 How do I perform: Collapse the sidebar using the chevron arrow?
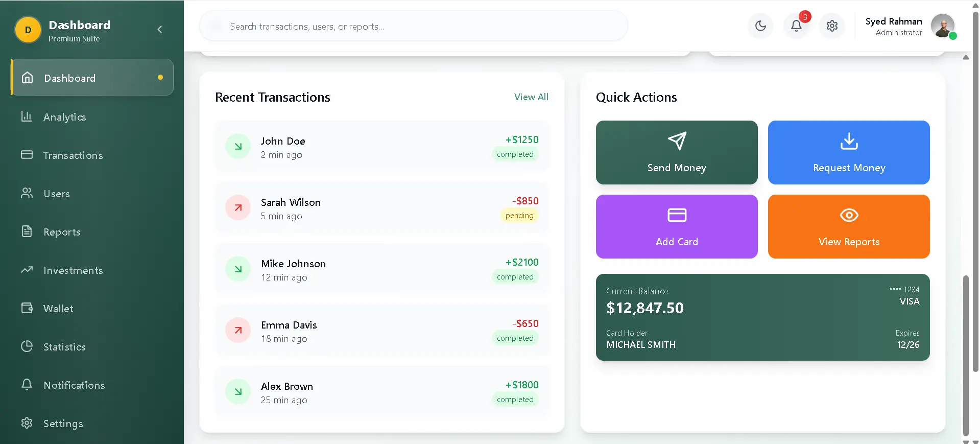160,30
